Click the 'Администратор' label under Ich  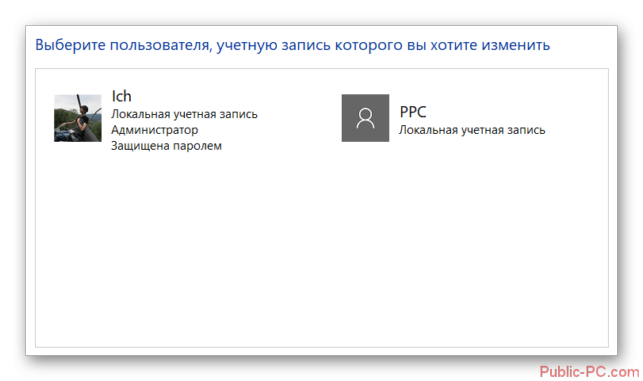pos(155,130)
